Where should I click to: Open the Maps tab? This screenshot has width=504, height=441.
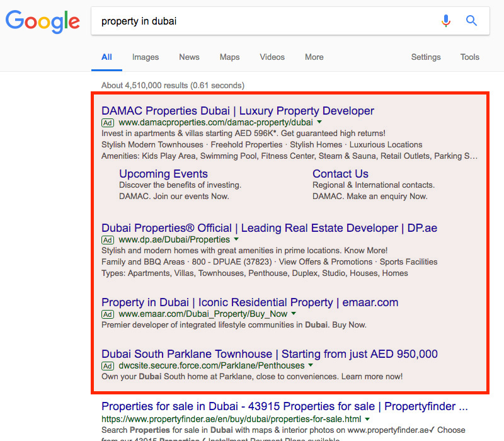point(229,57)
